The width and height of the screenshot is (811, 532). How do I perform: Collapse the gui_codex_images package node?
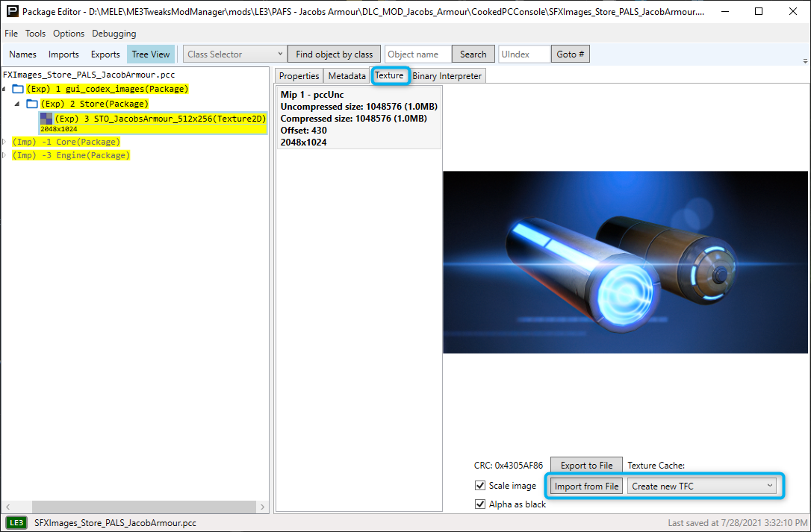[x=4, y=89]
